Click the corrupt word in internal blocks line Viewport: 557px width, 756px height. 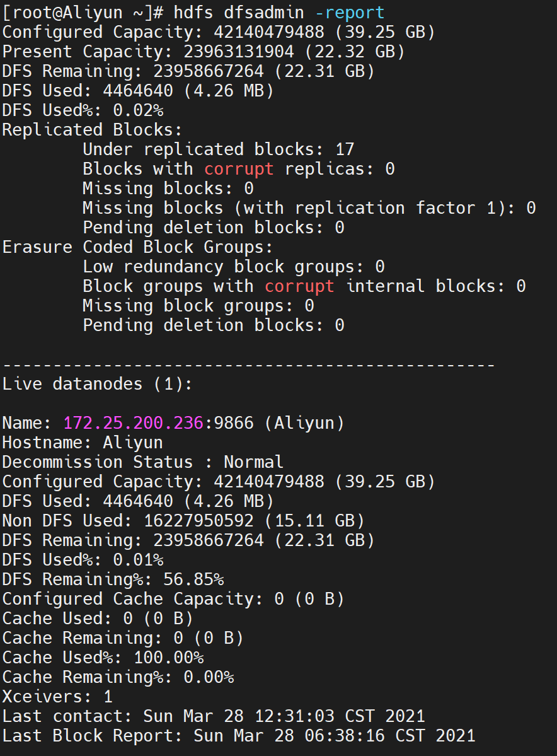tap(299, 286)
